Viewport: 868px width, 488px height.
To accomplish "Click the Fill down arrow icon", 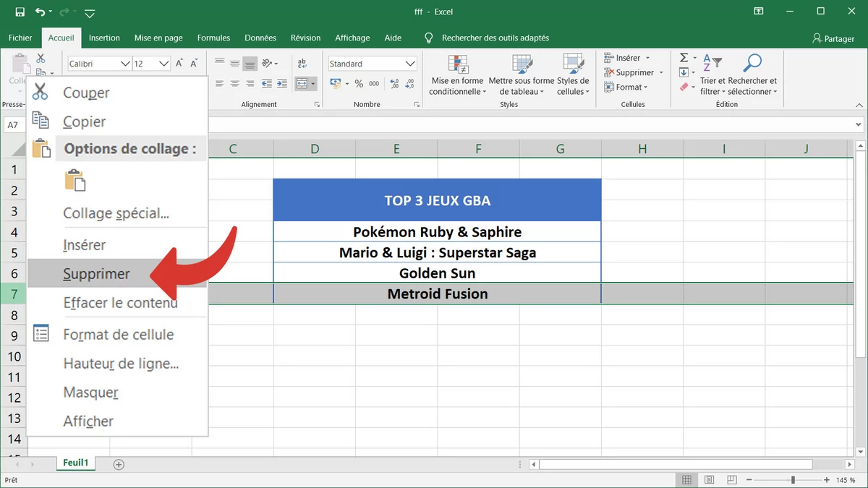I will pos(684,72).
